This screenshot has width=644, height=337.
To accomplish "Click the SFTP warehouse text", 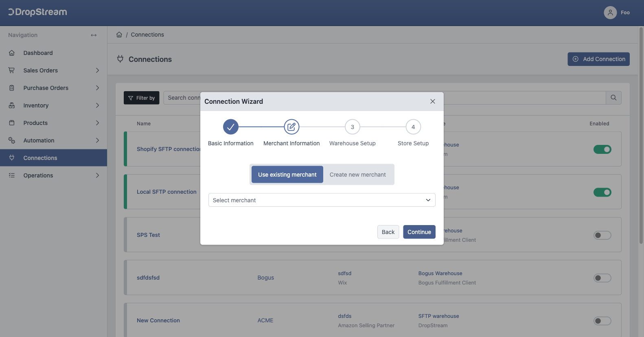I will click(x=438, y=316).
